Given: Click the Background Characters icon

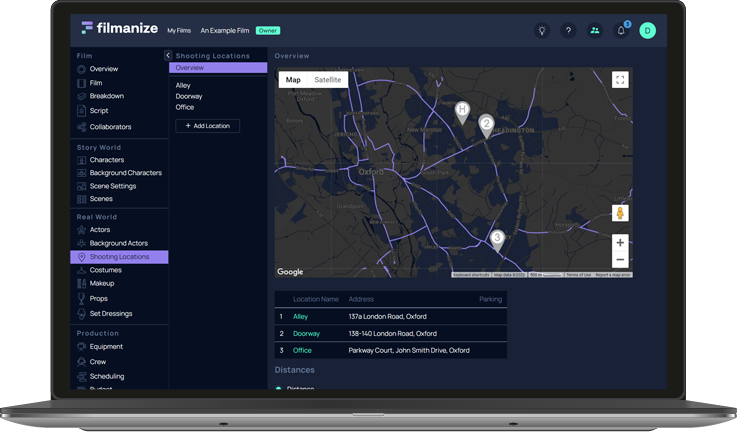Looking at the screenshot, I should tap(81, 173).
